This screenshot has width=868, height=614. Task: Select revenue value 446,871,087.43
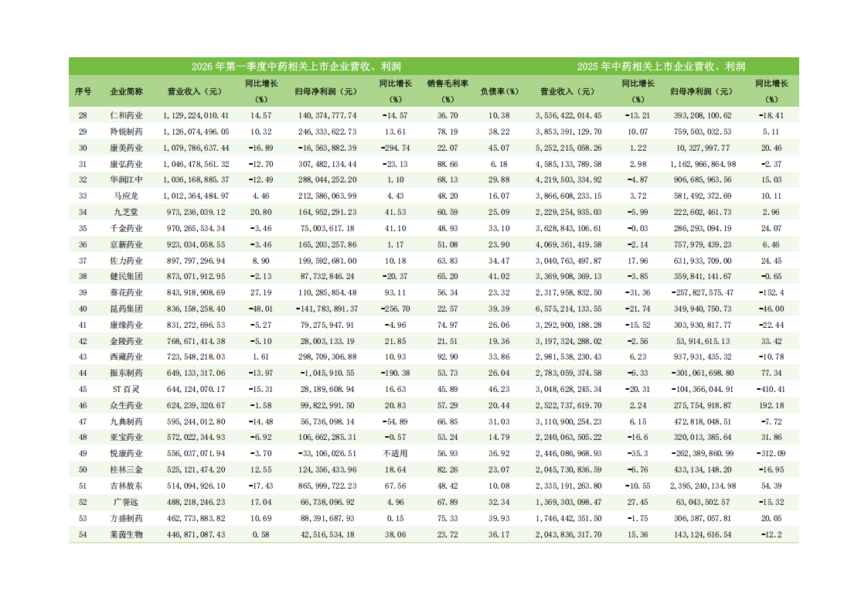(x=196, y=535)
